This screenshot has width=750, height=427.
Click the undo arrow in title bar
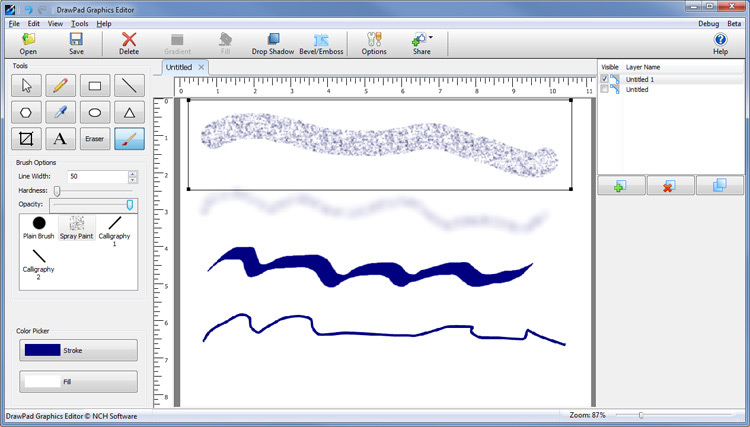click(28, 10)
